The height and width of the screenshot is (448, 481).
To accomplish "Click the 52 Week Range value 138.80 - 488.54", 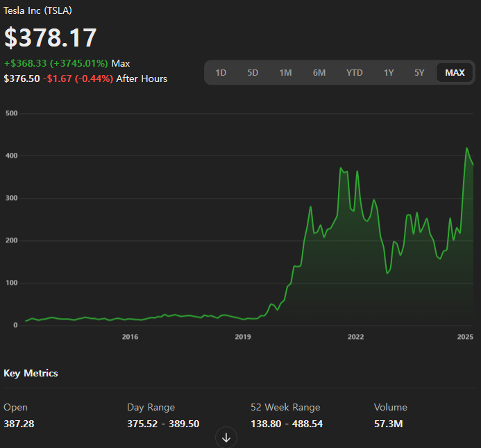I will click(287, 424).
